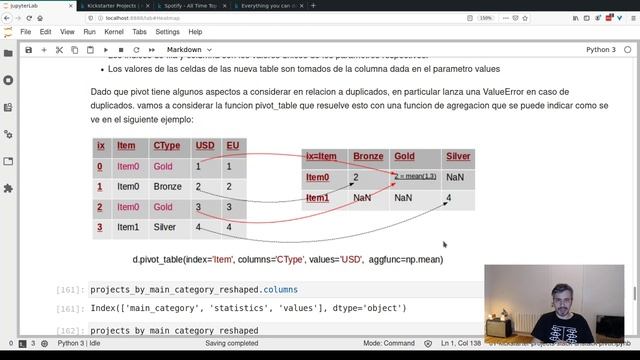Reset the 150% zoom level indicator
The width and height of the screenshot is (640, 360).
pos(486,18)
